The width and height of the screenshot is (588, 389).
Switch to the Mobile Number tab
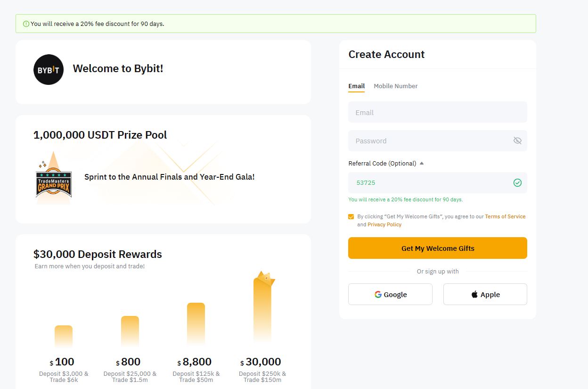click(x=396, y=86)
